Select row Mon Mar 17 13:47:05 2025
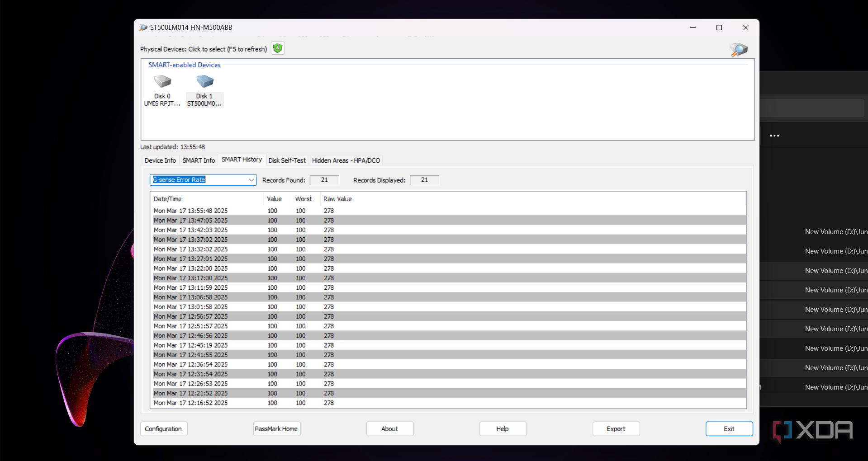This screenshot has height=461, width=868. (448, 221)
